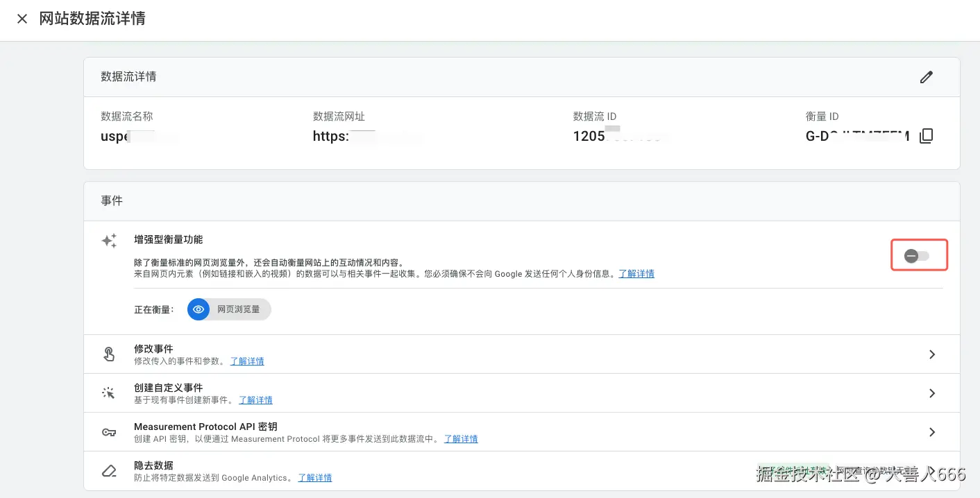Open 了解详情 link under enhanced measurement description
The width and height of the screenshot is (980, 498).
[x=636, y=274]
